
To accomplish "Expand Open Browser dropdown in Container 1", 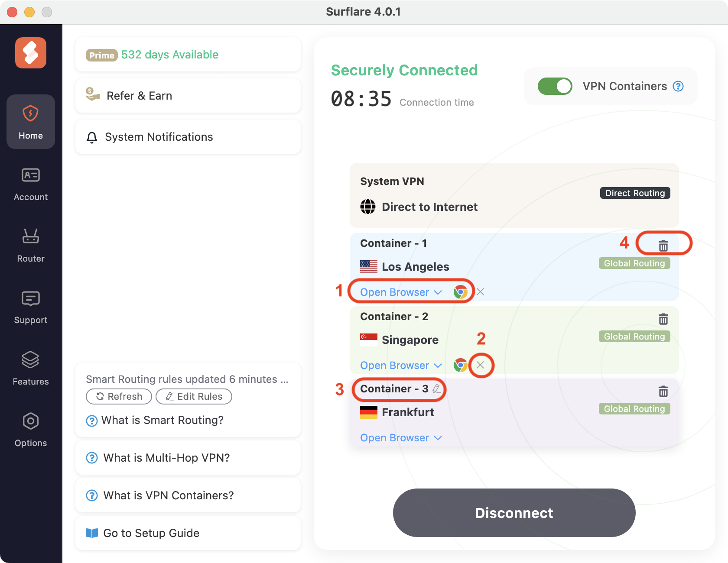I will 401,292.
